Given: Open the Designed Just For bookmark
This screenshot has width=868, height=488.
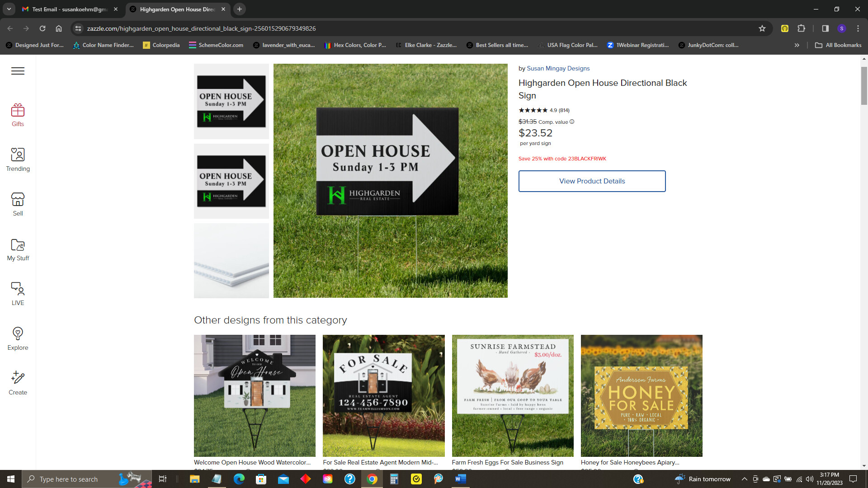Looking at the screenshot, I should point(35,45).
